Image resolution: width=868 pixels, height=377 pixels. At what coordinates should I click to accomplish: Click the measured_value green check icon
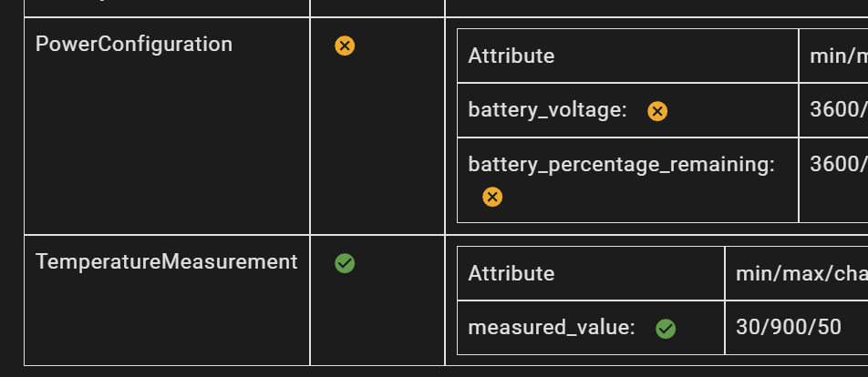click(666, 329)
